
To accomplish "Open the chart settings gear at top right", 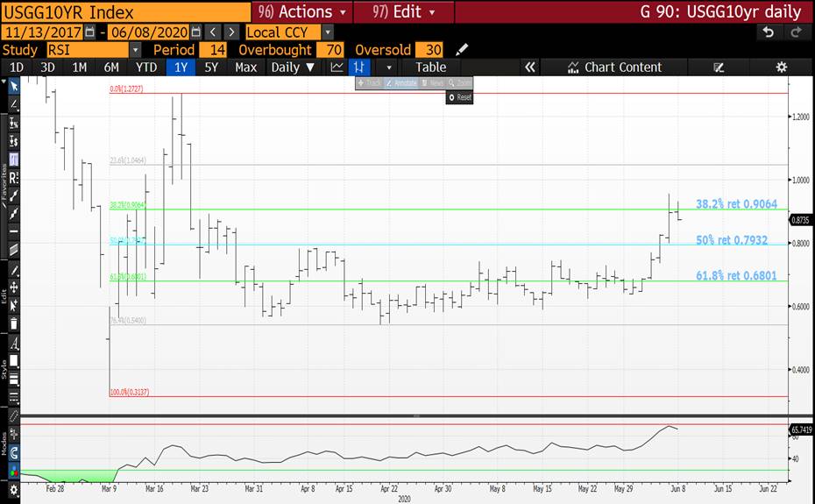I will coord(781,67).
